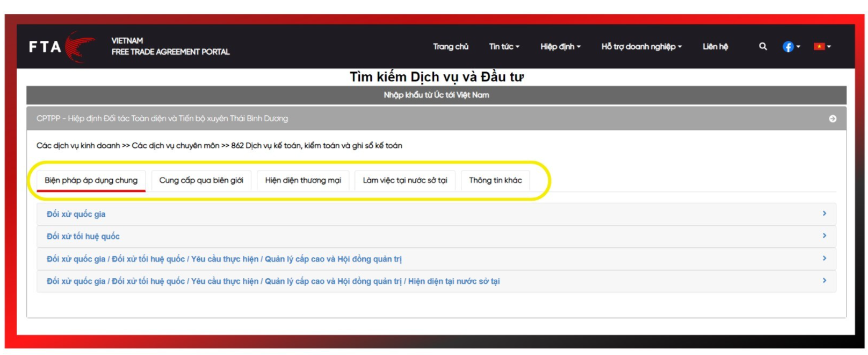The height and width of the screenshot is (355, 868).
Task: Open Hỗ trợ doanh nghiệp menu
Action: (641, 47)
